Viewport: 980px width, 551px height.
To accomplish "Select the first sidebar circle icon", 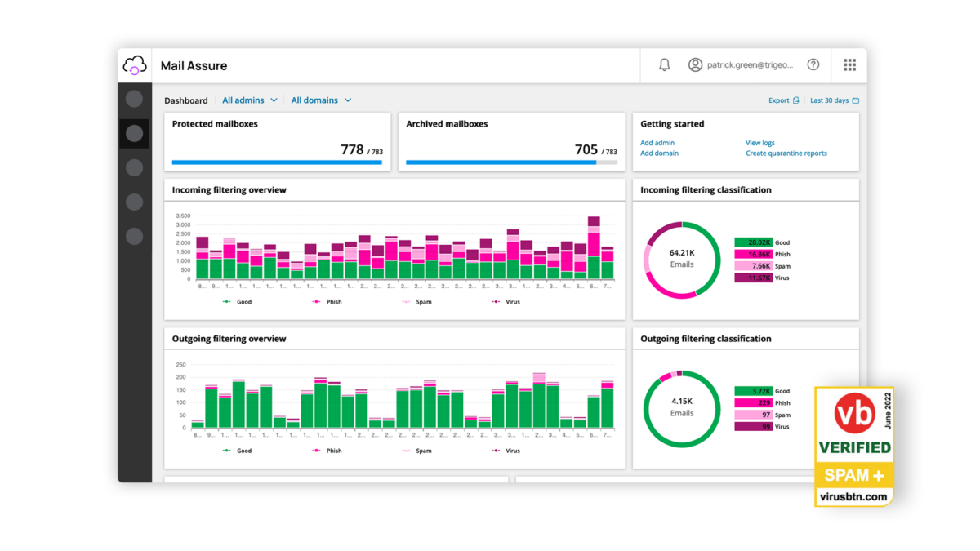I will tap(134, 99).
